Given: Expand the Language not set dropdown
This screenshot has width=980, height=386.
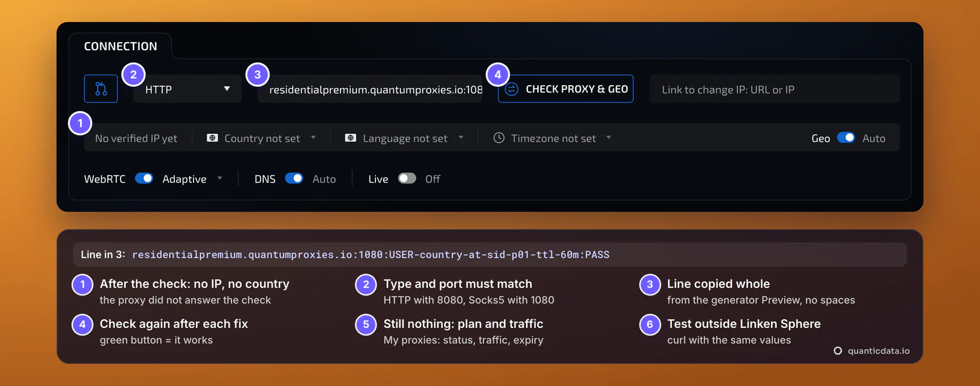Looking at the screenshot, I should point(404,138).
